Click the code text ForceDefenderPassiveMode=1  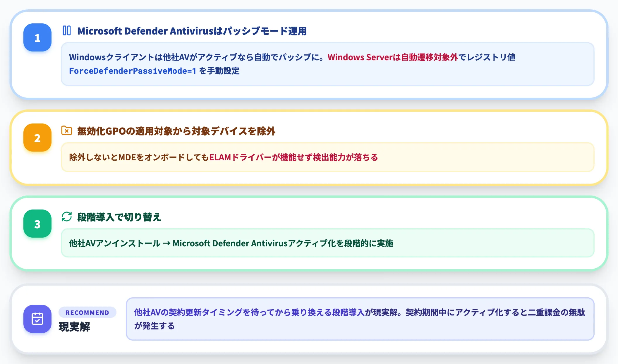tap(133, 71)
